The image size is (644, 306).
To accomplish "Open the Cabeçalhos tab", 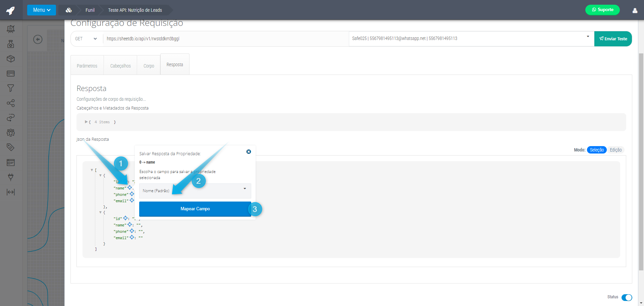I will [120, 66].
